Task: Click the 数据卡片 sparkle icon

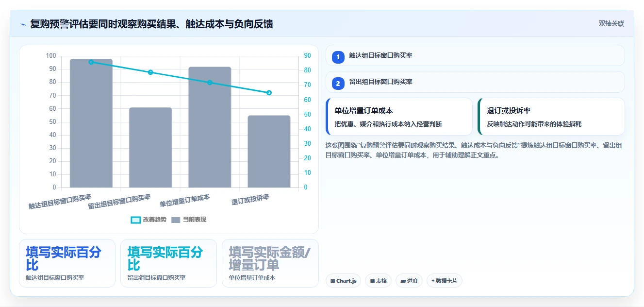Action: [x=433, y=281]
